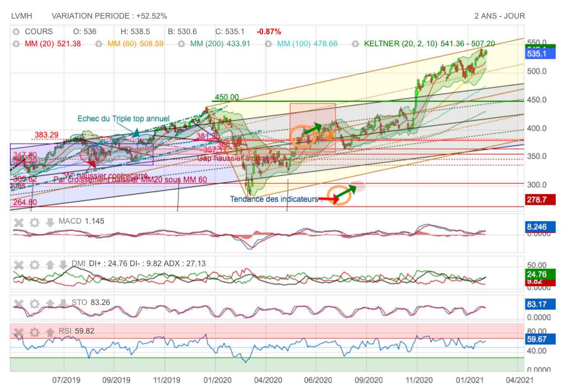Click the green DMI 24.76 value tag
The image size is (573, 392).
click(x=540, y=274)
